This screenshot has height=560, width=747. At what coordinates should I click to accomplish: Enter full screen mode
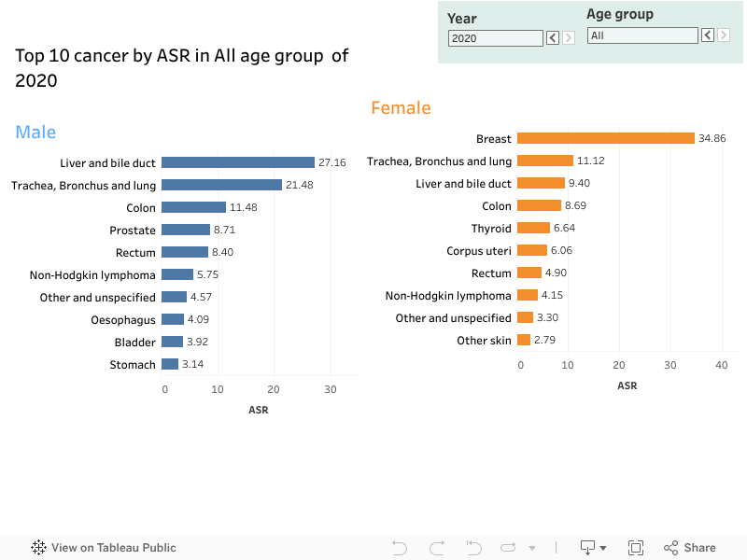click(x=636, y=548)
